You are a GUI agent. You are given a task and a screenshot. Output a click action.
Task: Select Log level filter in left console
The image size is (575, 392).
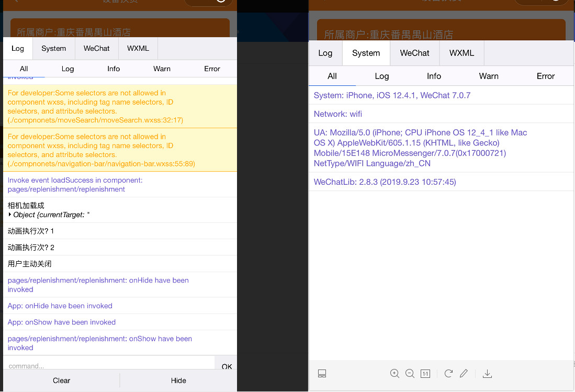pyautogui.click(x=67, y=69)
